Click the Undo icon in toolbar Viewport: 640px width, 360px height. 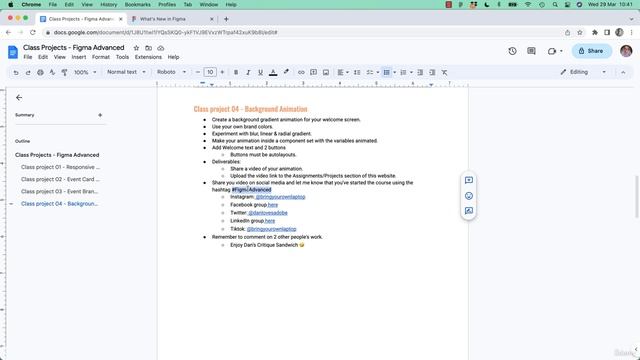16,72
